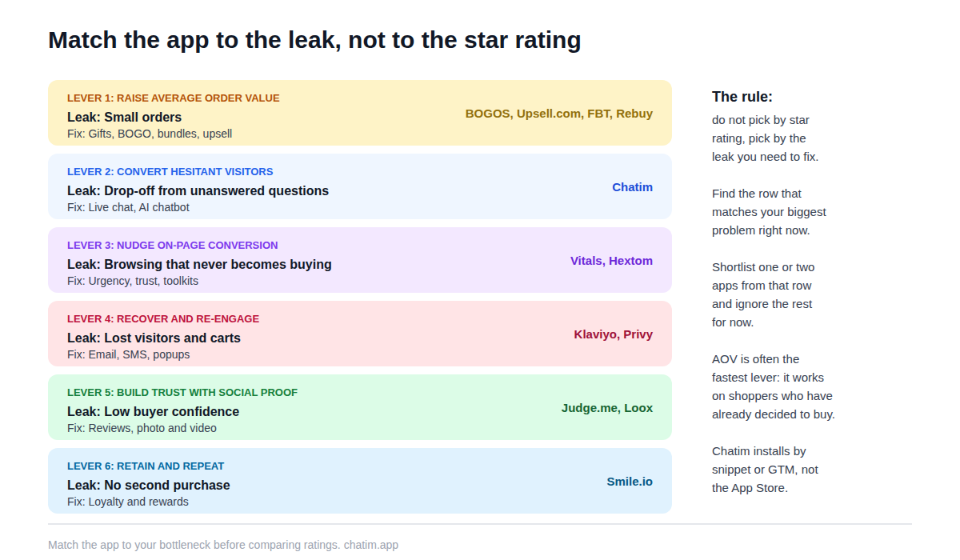Select the Lever 4 Recover and Re-engage label

(163, 319)
